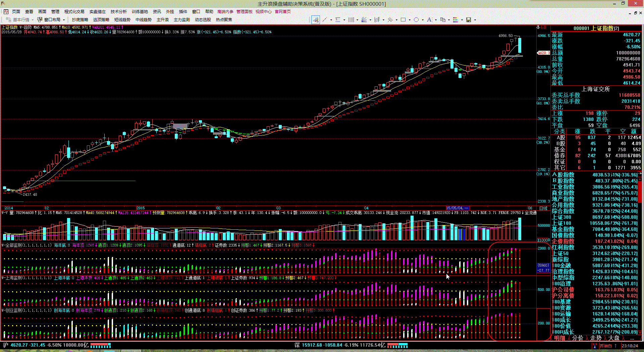The width and height of the screenshot is (644, 352).
Task: Open the 官网首页 link
Action: click(283, 12)
